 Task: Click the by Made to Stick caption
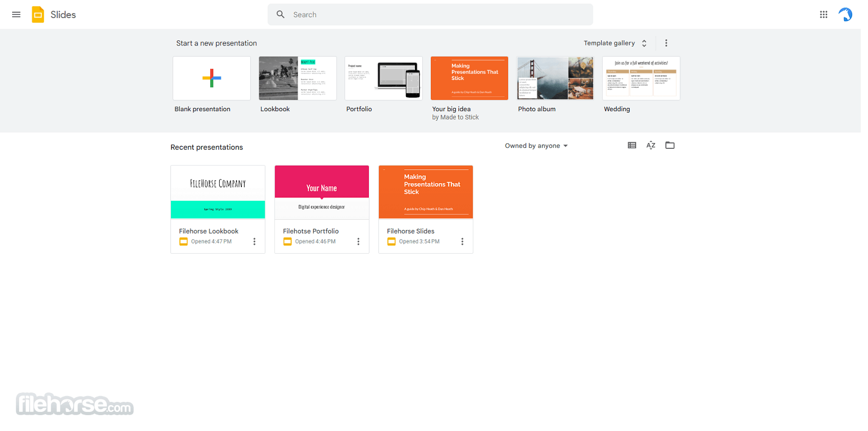click(x=455, y=118)
